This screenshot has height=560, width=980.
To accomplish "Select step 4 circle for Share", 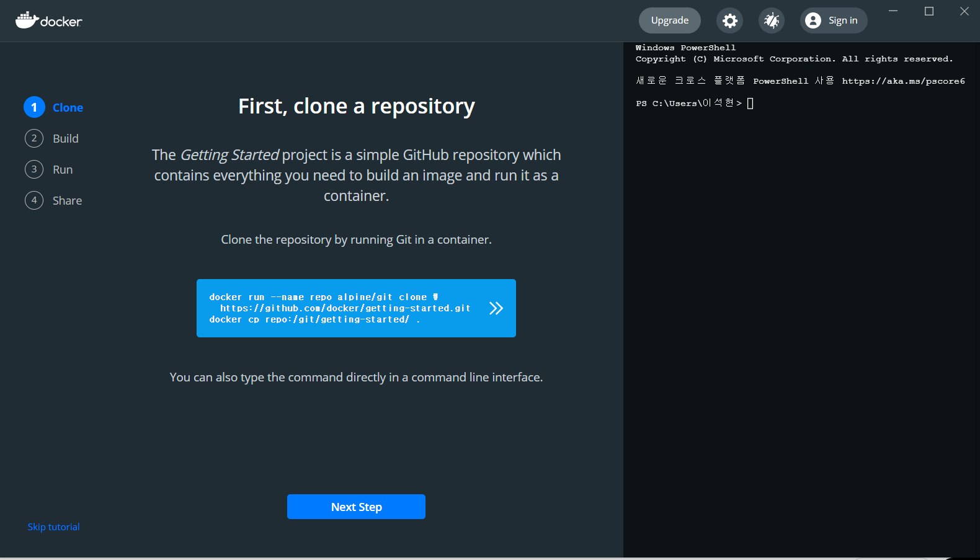I will coord(34,200).
